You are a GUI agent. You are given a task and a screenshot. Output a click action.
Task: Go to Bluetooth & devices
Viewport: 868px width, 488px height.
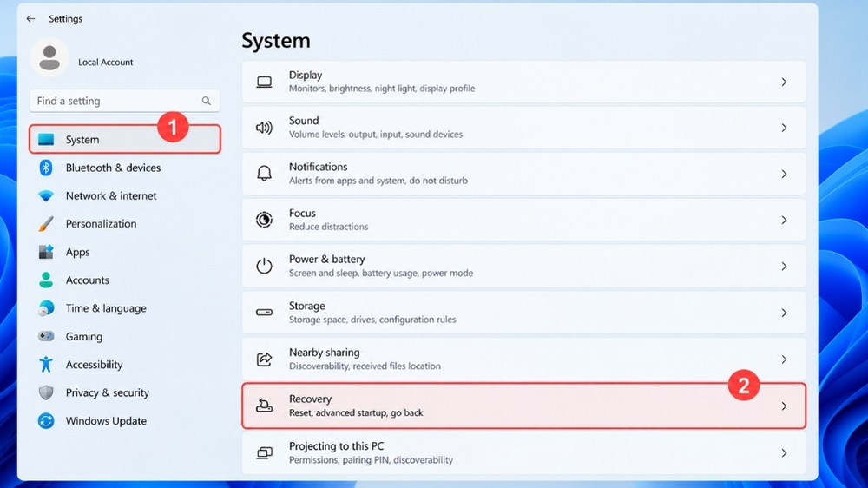pyautogui.click(x=125, y=168)
